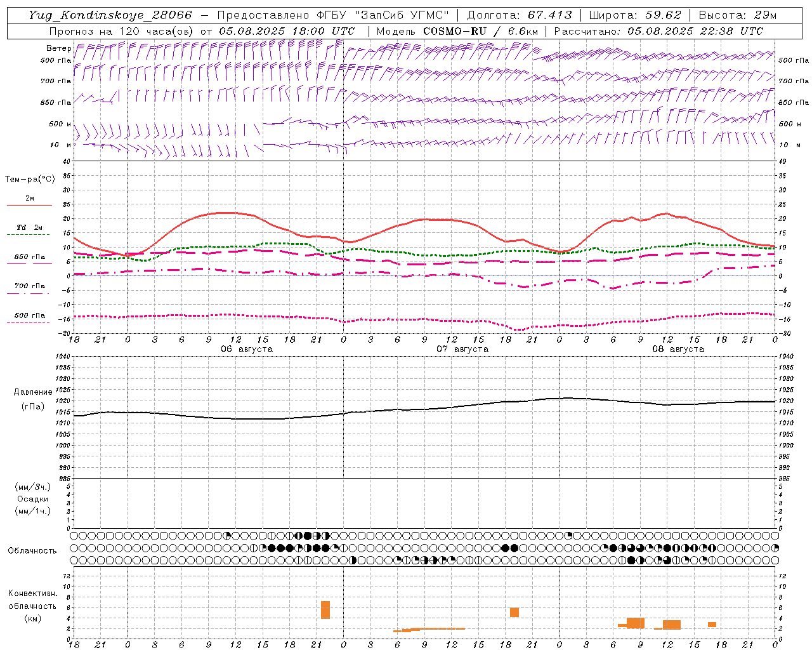Click the Ветер label of the wind panel

click(58, 48)
